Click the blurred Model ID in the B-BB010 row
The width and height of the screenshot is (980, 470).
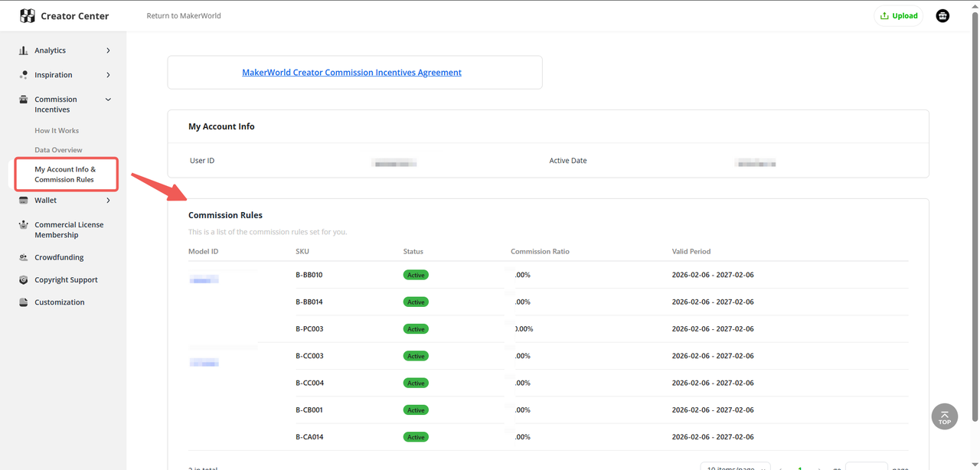pyautogui.click(x=204, y=280)
